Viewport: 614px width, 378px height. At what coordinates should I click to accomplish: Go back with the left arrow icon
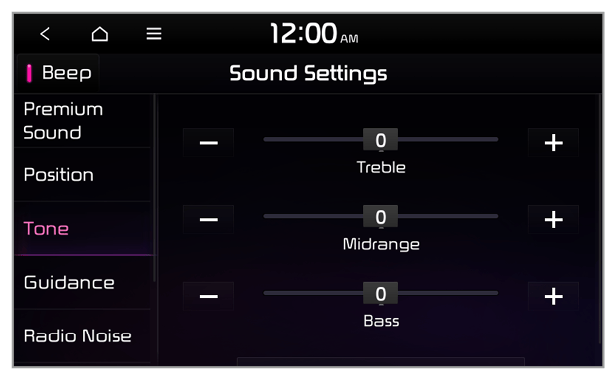point(45,34)
